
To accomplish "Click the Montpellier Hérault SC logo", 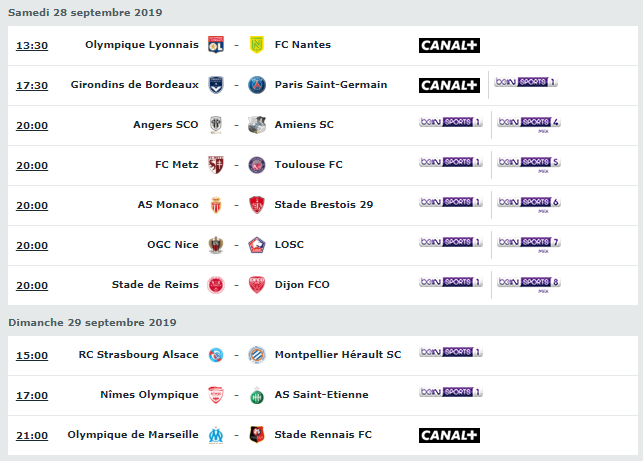I will coord(257,355).
